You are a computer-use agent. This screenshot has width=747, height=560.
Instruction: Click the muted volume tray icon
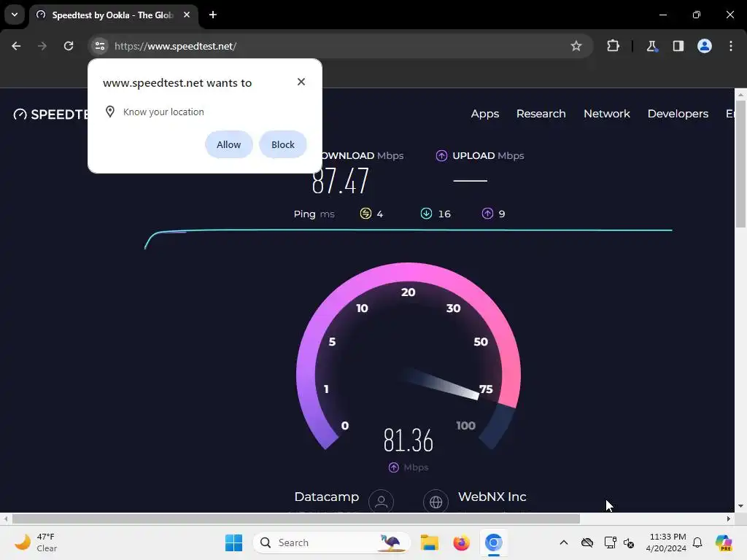(629, 542)
